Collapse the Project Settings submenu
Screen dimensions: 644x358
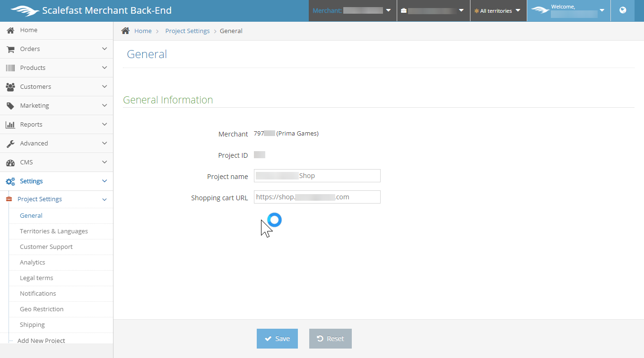(104, 199)
